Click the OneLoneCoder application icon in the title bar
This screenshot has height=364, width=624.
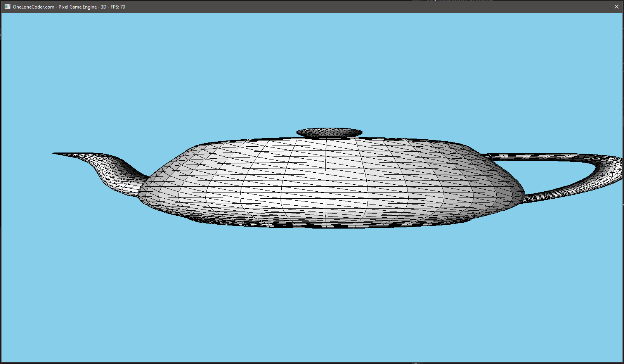[7, 7]
